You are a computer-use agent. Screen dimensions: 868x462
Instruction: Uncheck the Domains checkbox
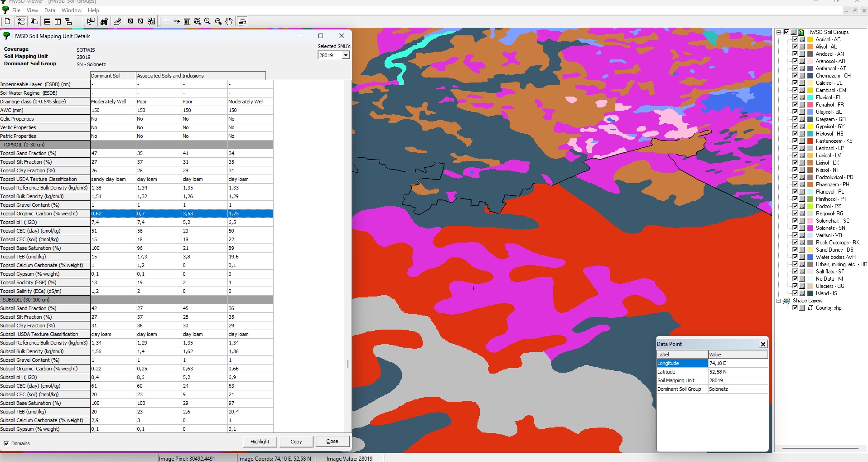pyautogui.click(x=6, y=443)
